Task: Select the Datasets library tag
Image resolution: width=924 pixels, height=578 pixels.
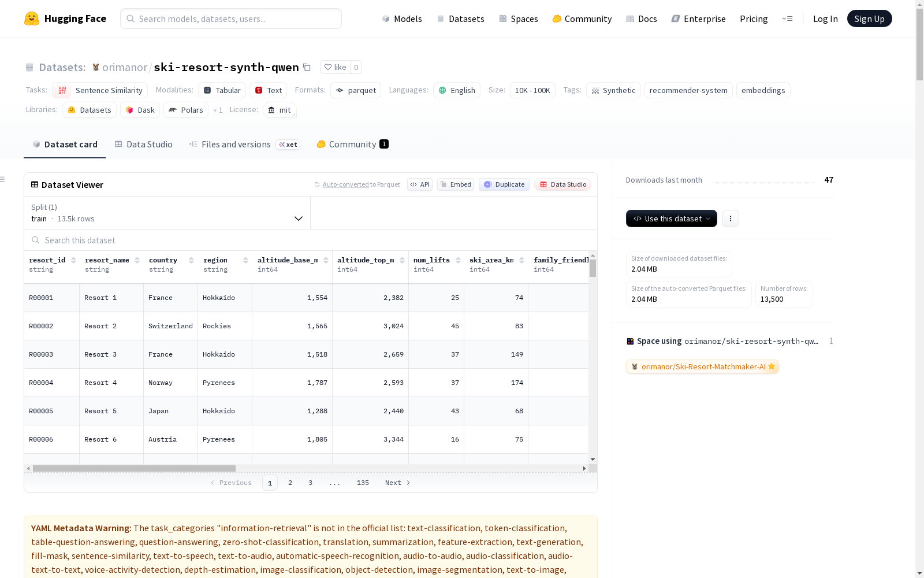Action: pyautogui.click(x=90, y=110)
